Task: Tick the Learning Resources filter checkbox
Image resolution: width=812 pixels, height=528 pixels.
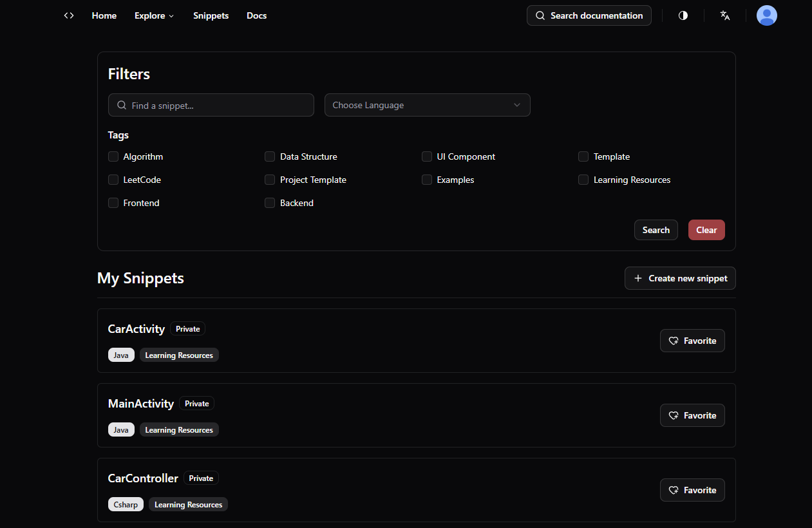Action: pos(583,180)
